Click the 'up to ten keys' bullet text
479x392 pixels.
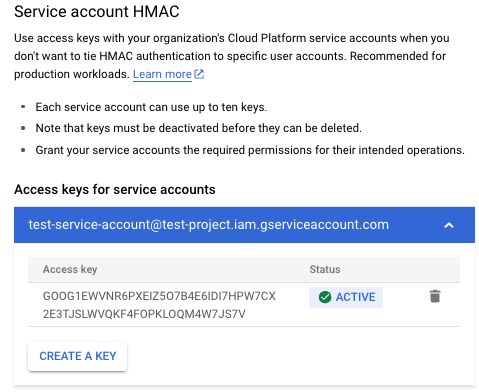click(x=151, y=107)
